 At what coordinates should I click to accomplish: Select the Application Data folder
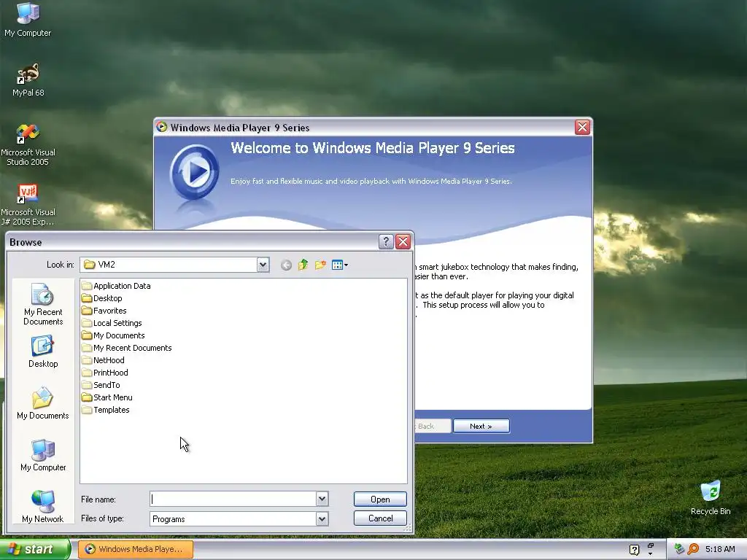[116, 286]
